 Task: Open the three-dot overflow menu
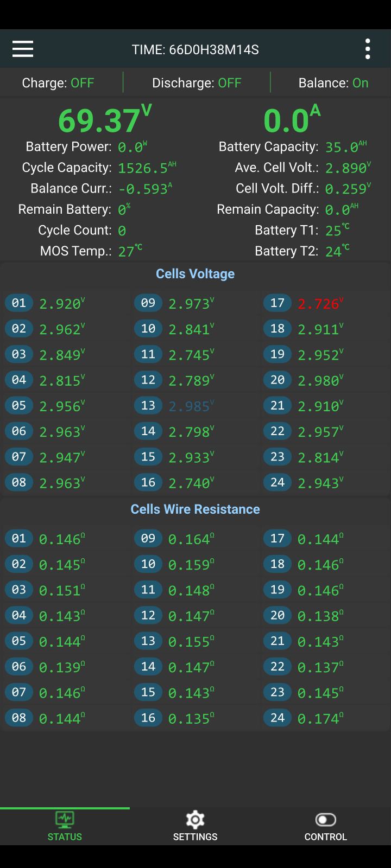coord(368,49)
